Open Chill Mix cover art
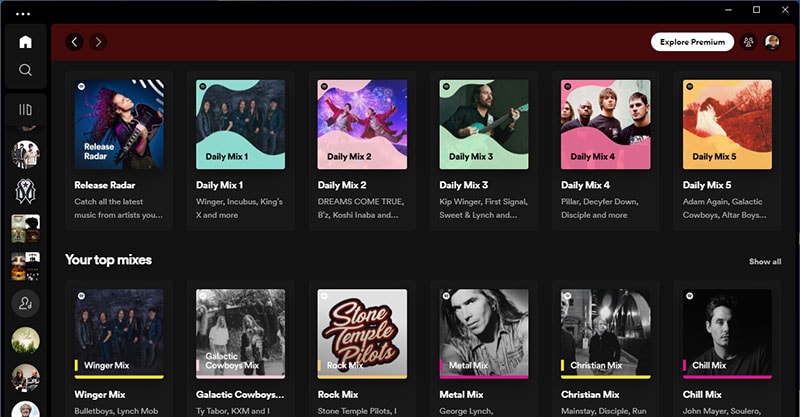800x417 pixels. (x=727, y=334)
